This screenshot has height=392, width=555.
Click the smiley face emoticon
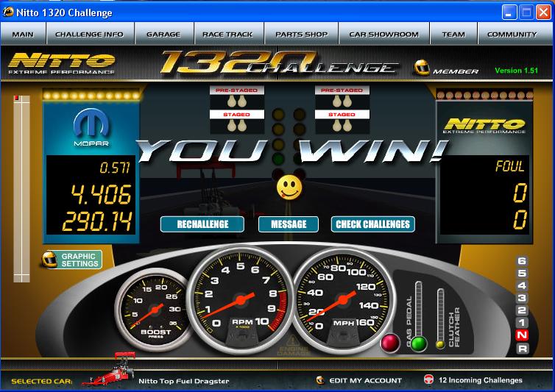coord(289,188)
